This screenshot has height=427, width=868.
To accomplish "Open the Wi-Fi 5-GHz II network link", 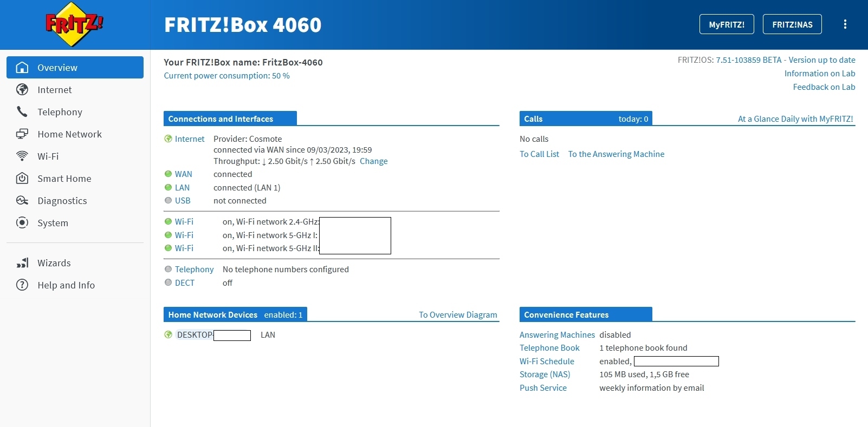I will pyautogui.click(x=184, y=248).
